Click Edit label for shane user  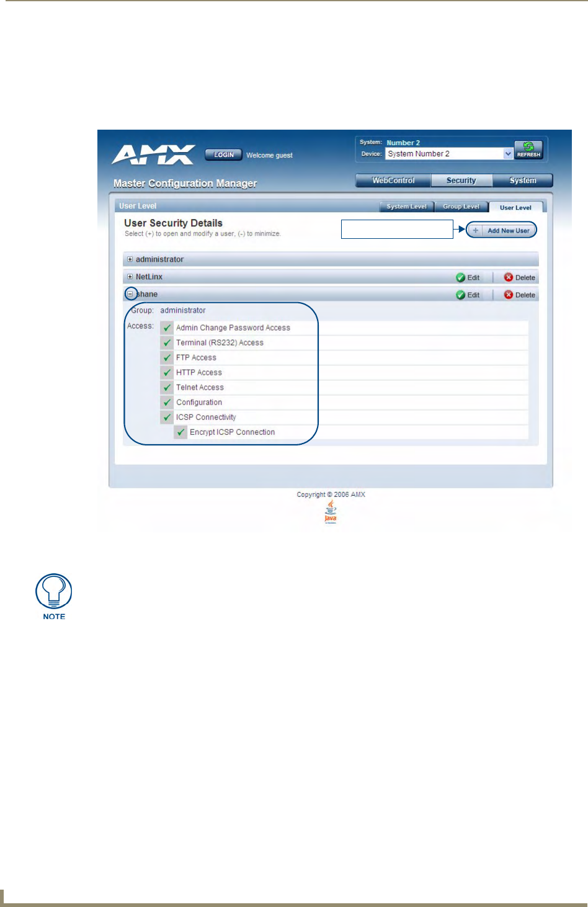pyautogui.click(x=473, y=295)
